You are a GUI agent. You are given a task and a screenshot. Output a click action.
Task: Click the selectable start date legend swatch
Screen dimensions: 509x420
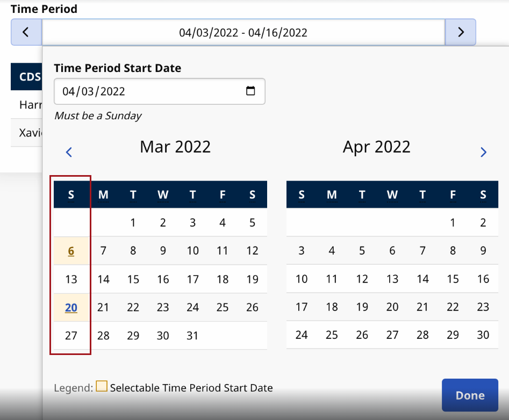pyautogui.click(x=102, y=387)
